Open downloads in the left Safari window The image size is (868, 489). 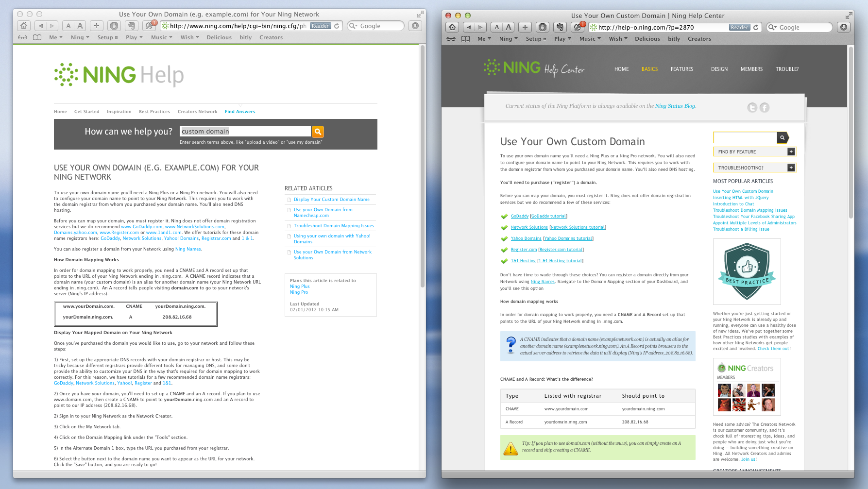415,26
